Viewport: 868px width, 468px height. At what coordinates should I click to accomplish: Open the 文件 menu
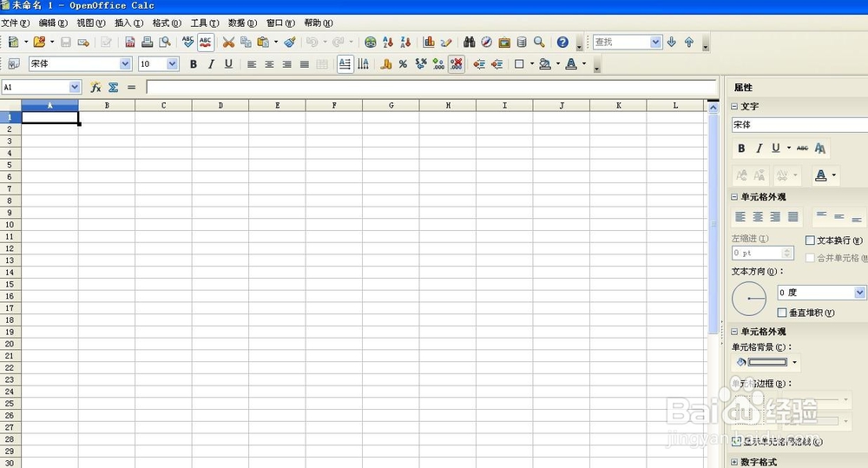(x=16, y=23)
